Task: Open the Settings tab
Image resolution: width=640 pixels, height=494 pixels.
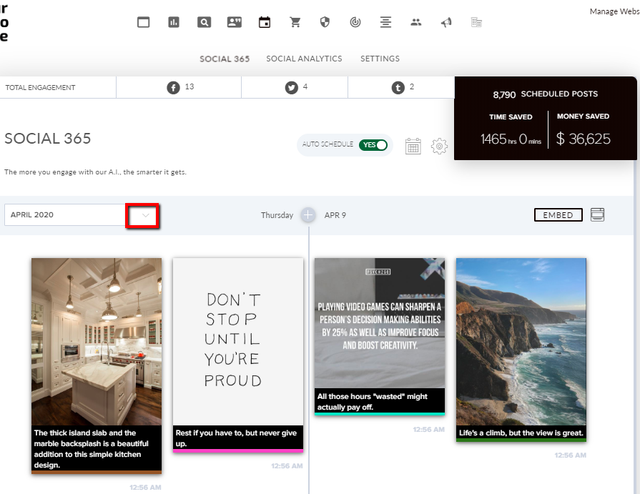Action: pyautogui.click(x=380, y=59)
